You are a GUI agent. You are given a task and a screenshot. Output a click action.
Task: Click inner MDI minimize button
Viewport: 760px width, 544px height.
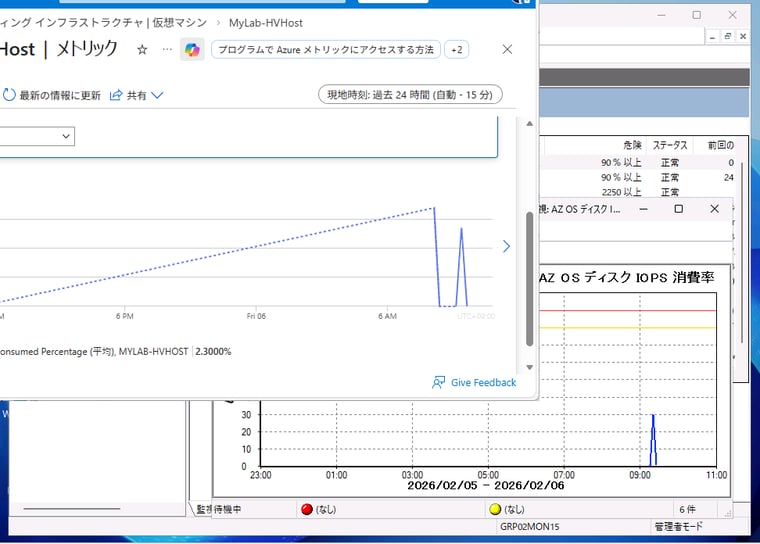(712, 36)
